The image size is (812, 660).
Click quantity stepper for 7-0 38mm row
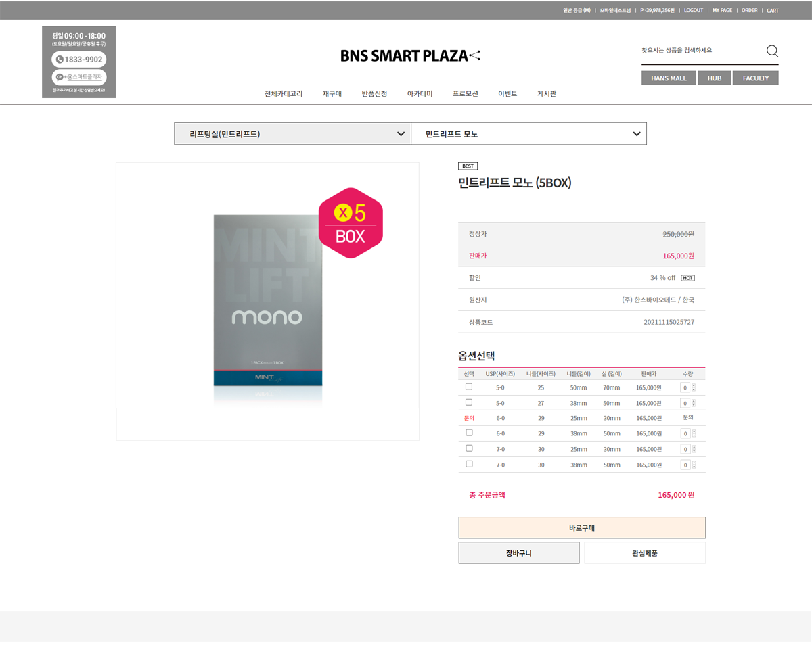tap(693, 465)
